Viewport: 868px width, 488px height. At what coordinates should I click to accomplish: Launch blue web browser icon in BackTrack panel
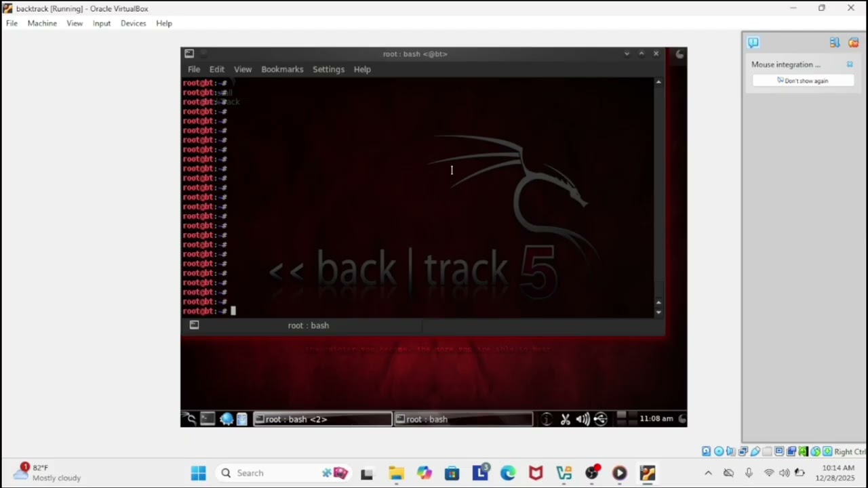(x=226, y=419)
